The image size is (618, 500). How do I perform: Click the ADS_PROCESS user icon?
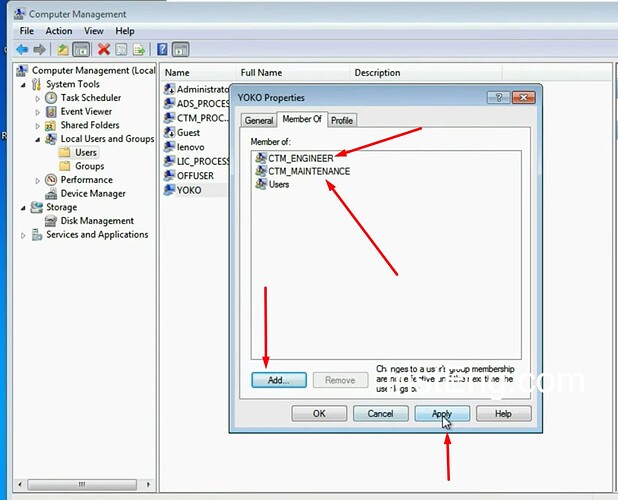click(169, 103)
